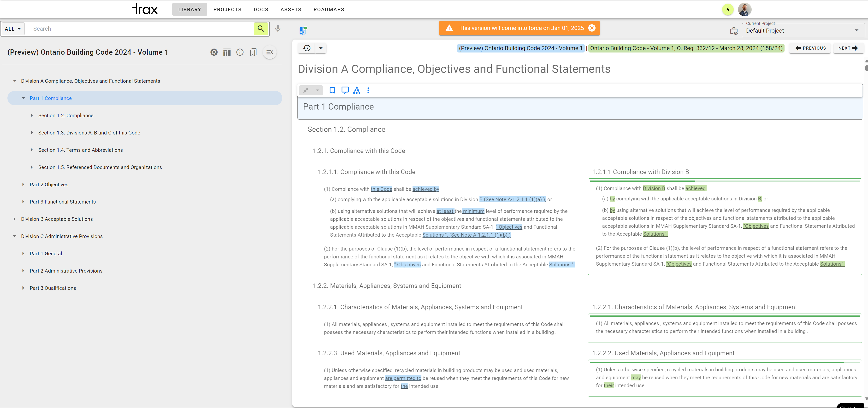868x408 pixels.
Task: Click the 1.2.2. Materials, Appliances, Systems and Equipment heading
Action: pos(387,286)
